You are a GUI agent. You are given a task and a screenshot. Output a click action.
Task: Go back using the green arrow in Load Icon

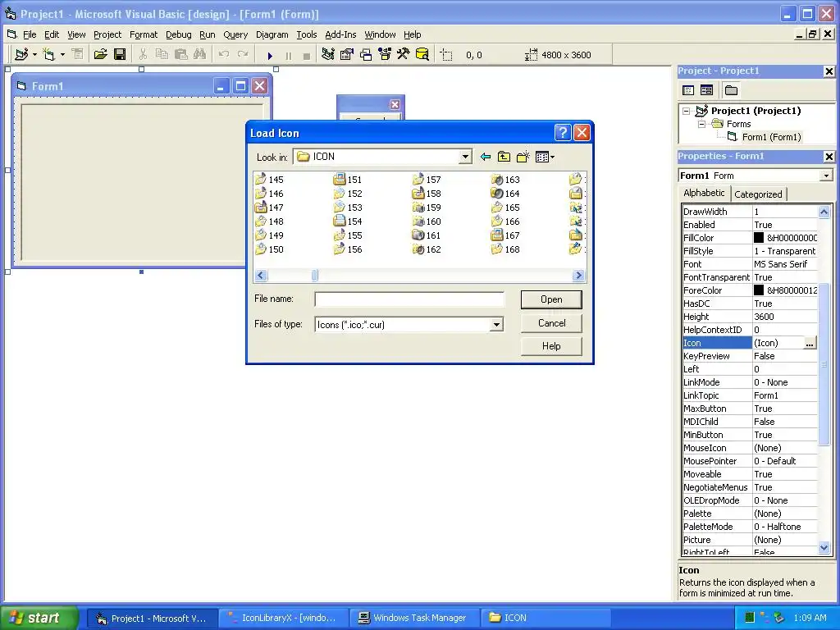coord(486,157)
